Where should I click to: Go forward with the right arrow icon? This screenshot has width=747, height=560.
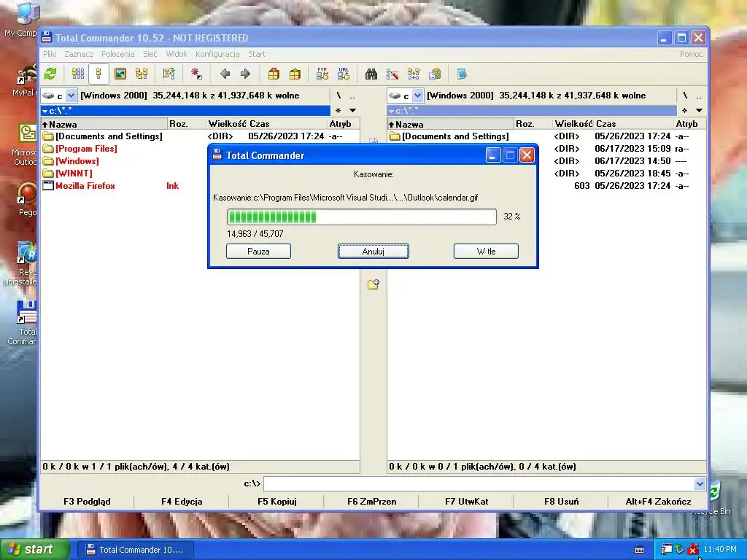(245, 74)
